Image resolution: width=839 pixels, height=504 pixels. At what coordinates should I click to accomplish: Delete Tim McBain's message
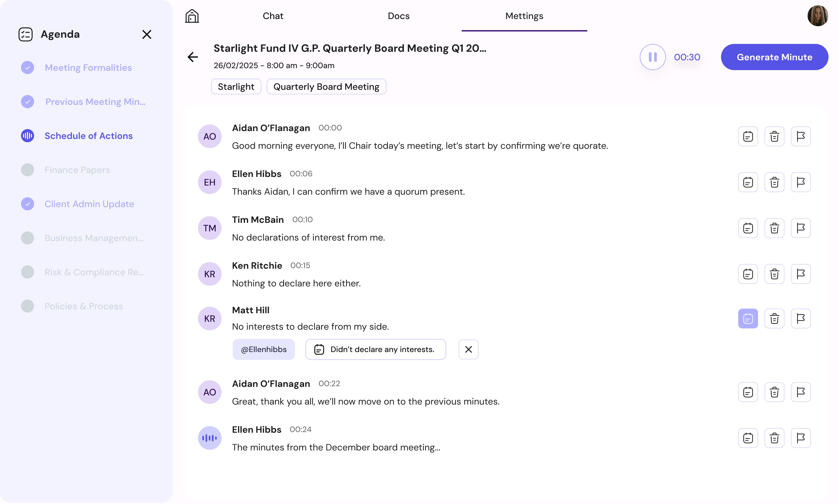774,228
